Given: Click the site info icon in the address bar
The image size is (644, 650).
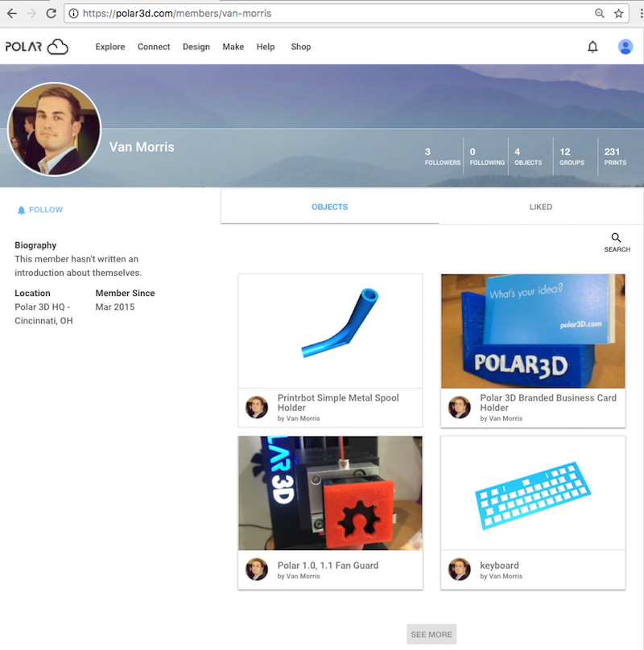Looking at the screenshot, I should coord(73,13).
